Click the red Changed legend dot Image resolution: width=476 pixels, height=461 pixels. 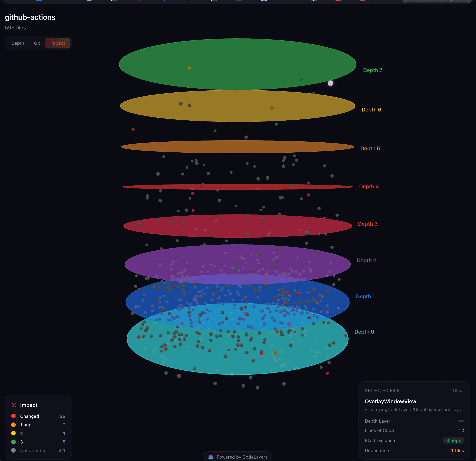[x=13, y=416]
